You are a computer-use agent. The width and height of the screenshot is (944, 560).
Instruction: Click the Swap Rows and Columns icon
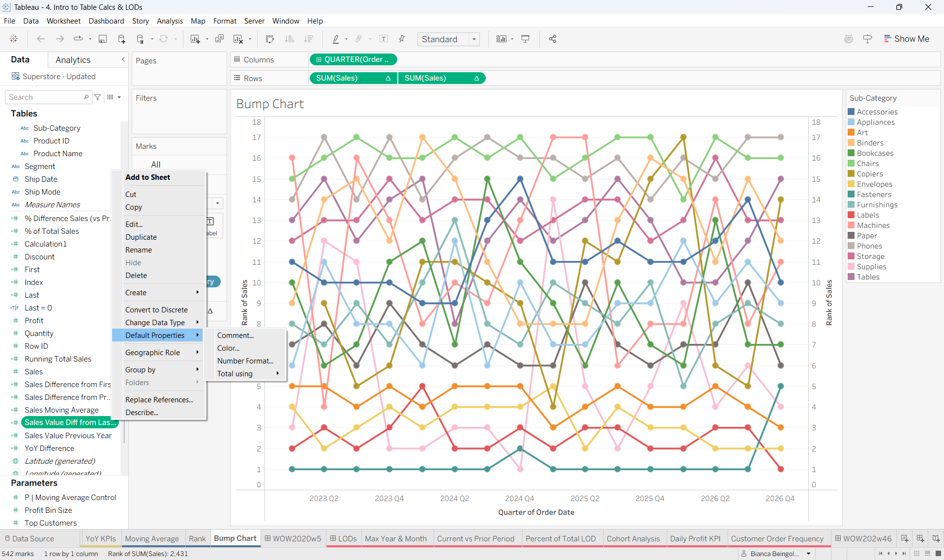(269, 39)
